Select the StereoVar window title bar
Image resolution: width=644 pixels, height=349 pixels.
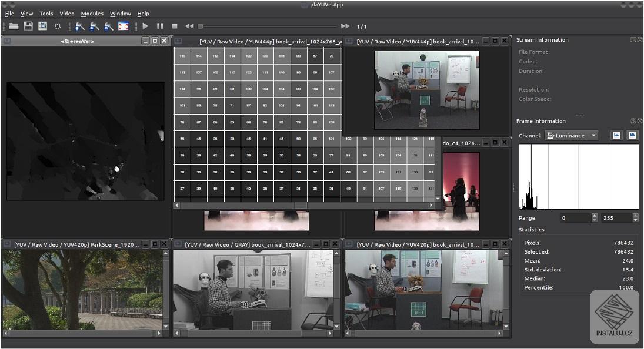pyautogui.click(x=77, y=41)
